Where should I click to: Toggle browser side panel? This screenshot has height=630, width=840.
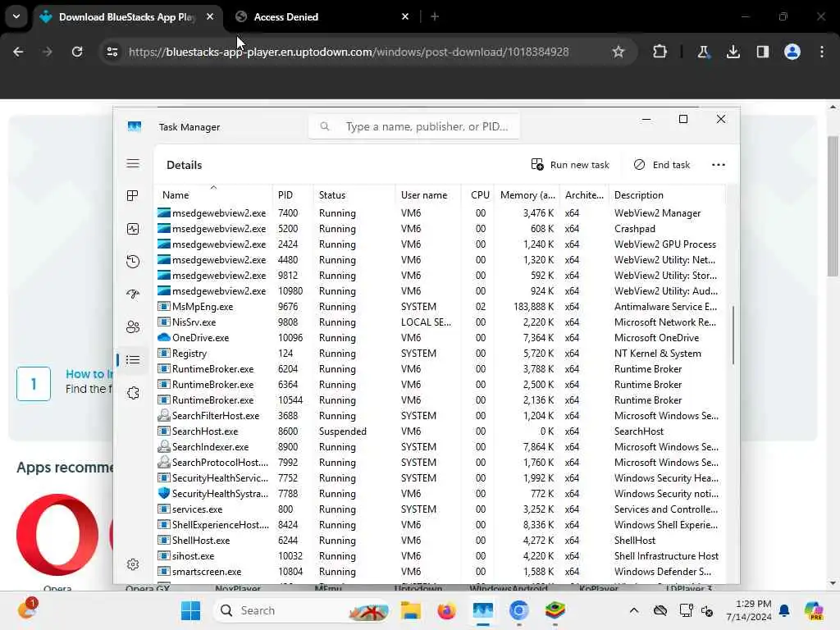(x=762, y=52)
